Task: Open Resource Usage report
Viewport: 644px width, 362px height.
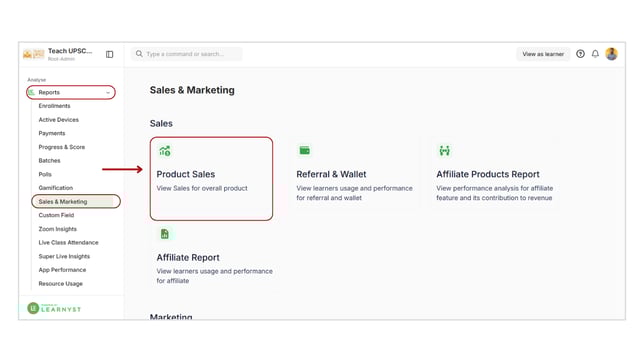Action: [x=60, y=284]
